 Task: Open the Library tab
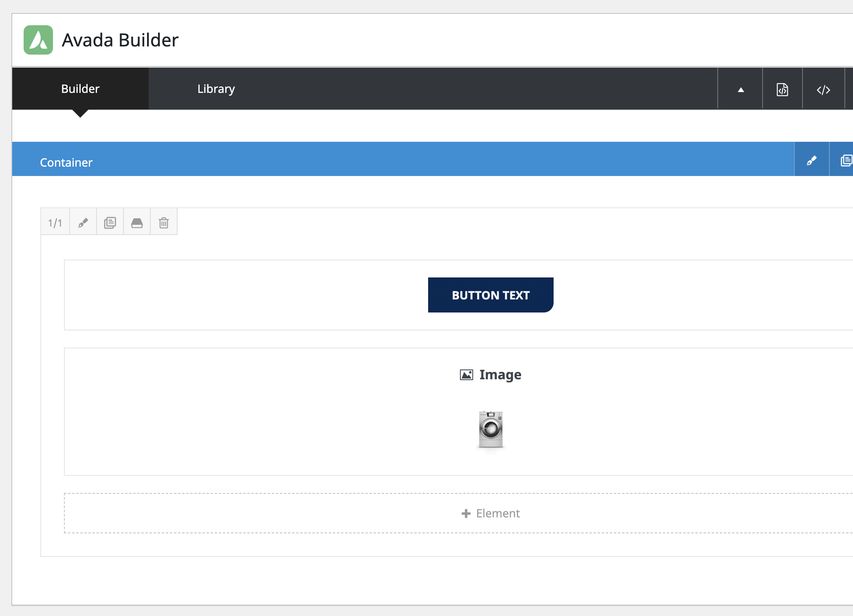click(216, 89)
